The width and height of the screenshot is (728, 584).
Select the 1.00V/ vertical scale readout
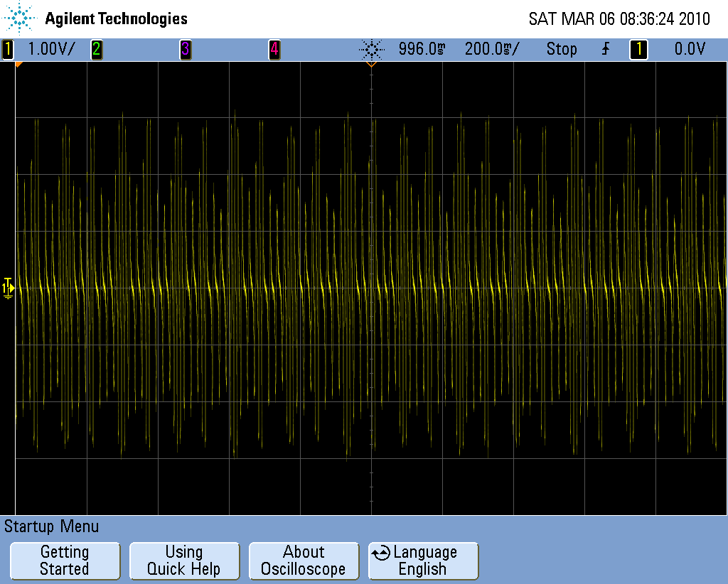(50, 49)
